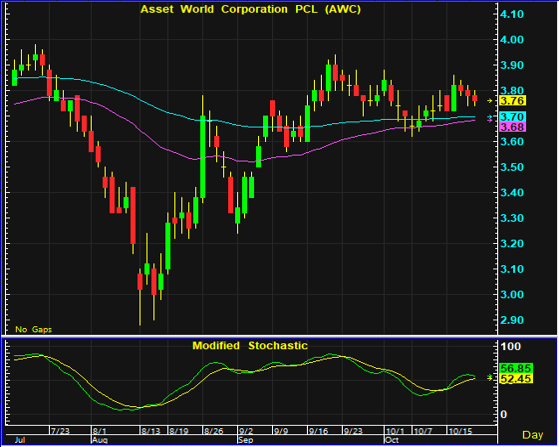
Task: Click the 3.00 price axis label
Action: pyautogui.click(x=512, y=295)
